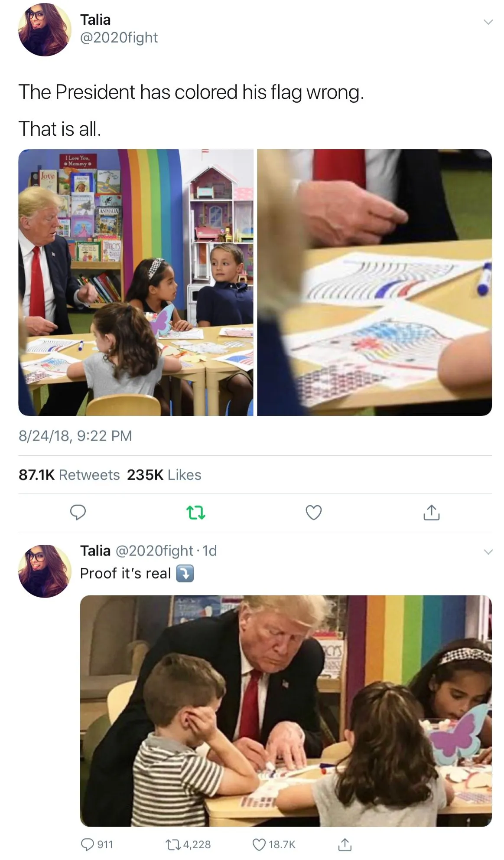Tap reply icon on main tweet
This screenshot has height=860, width=504.
[x=78, y=512]
